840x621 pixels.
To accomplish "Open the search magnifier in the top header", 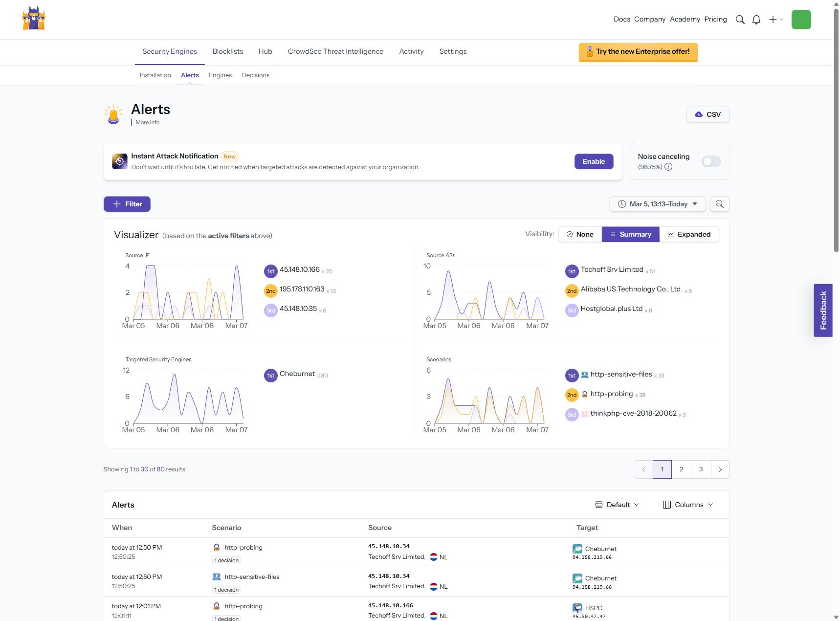I will tap(740, 20).
